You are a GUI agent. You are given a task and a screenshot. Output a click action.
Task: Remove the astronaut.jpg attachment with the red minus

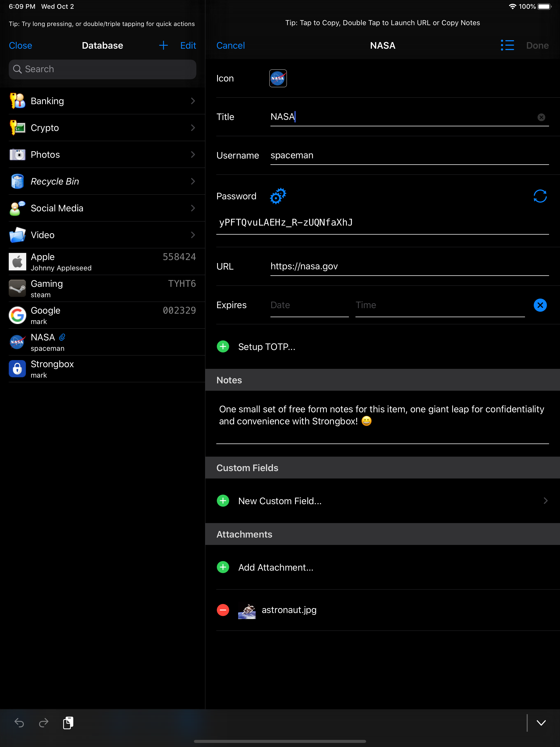[x=223, y=610]
